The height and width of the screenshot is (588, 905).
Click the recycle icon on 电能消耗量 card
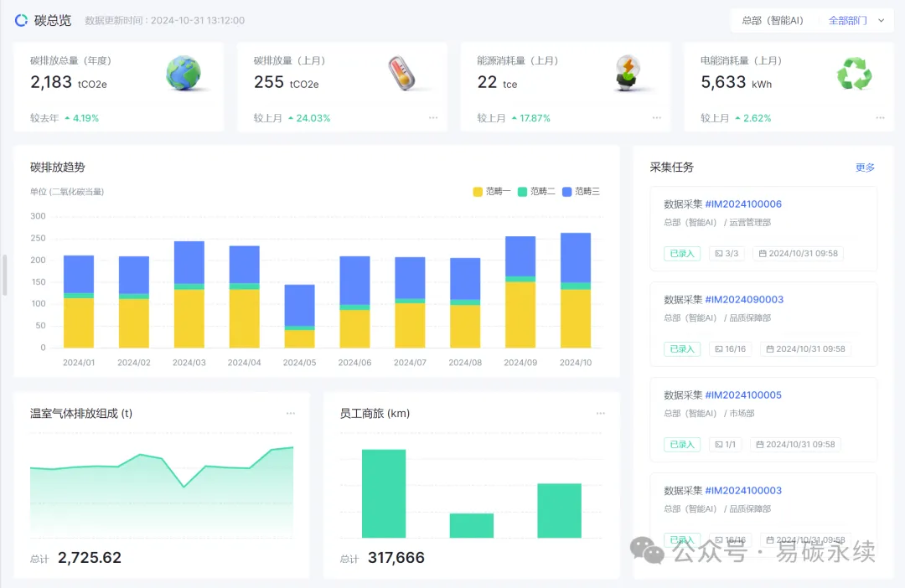pos(854,75)
